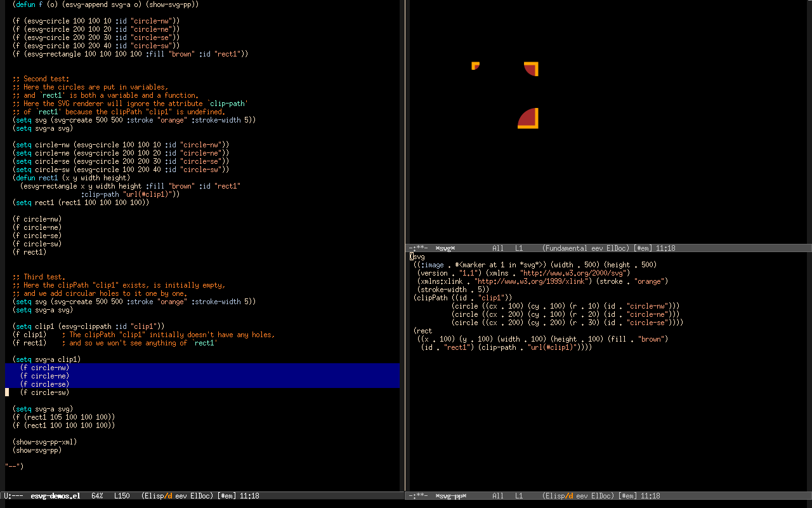Viewport: 812px width, 508px height.
Task: Click the (defun rect1 (x y width height) line
Action: coord(71,178)
